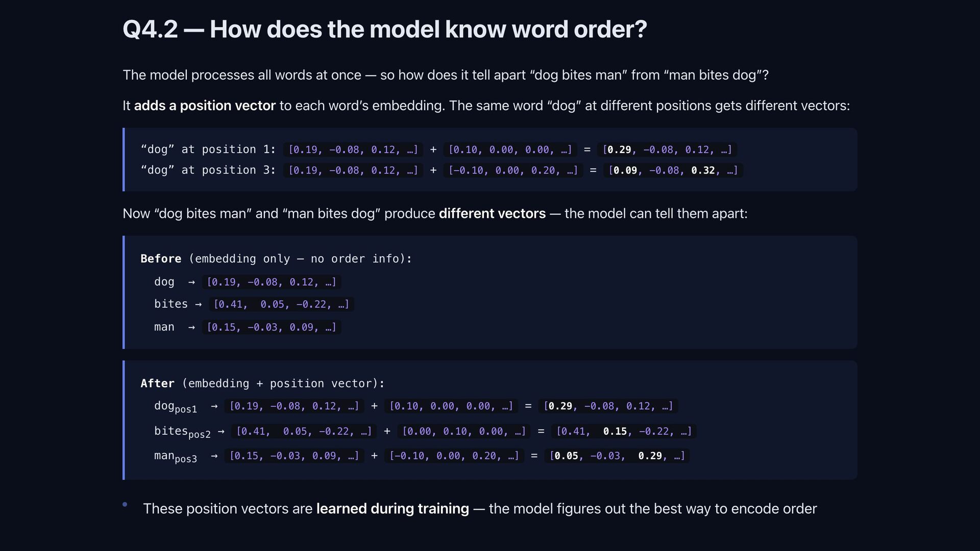Click the [-0.10, 0.00, 0.20] vector in the position 3 row
Viewport: 980px width, 551px height.
pos(513,170)
